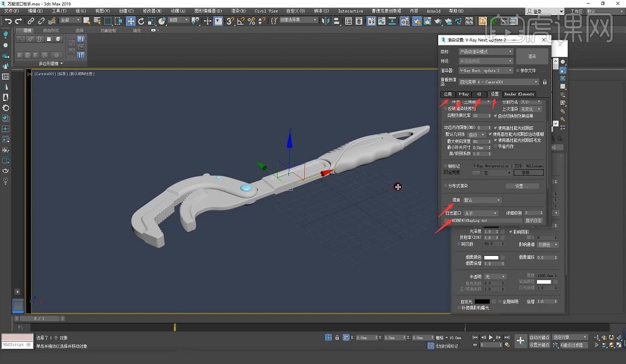Enable the 分布式渲染 checkbox

(446, 186)
